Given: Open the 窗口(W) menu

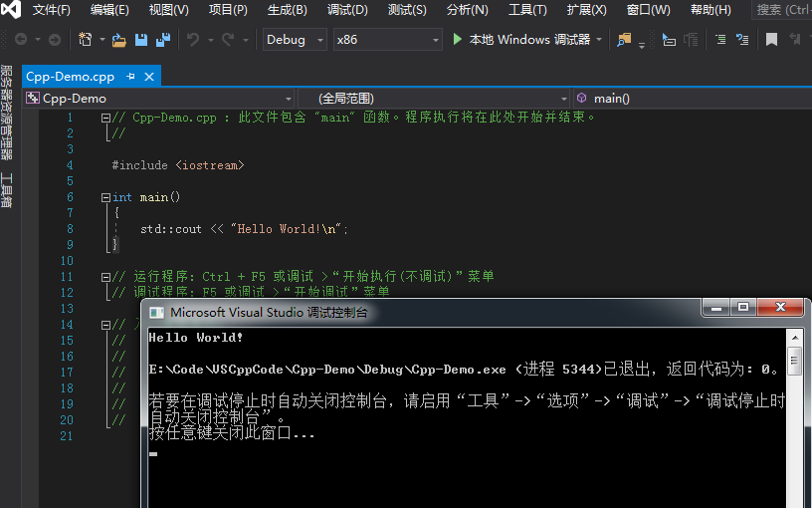Looking at the screenshot, I should tap(649, 10).
